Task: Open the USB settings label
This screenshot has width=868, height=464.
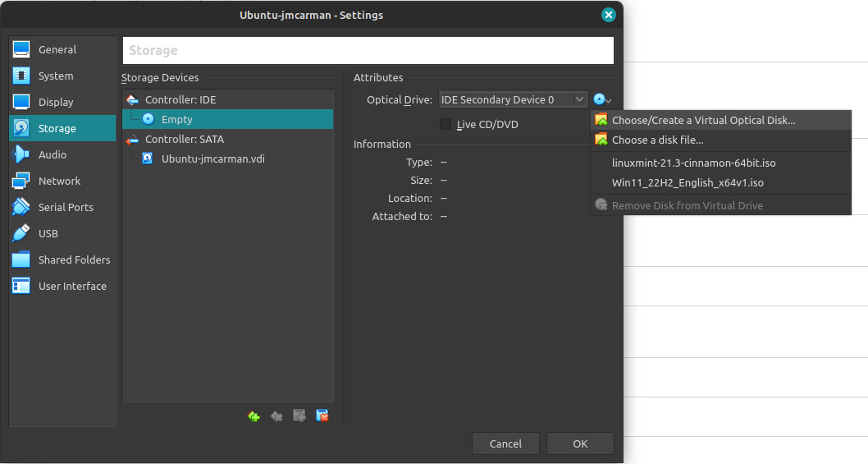Action: (48, 233)
